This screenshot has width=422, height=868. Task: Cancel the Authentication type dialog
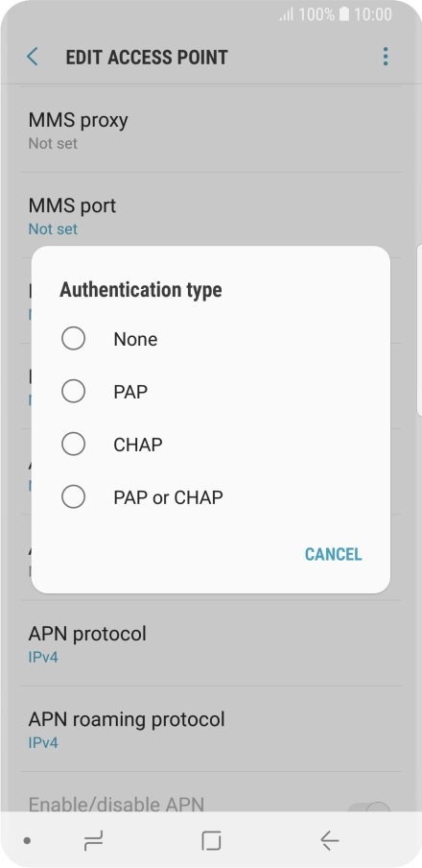334,554
